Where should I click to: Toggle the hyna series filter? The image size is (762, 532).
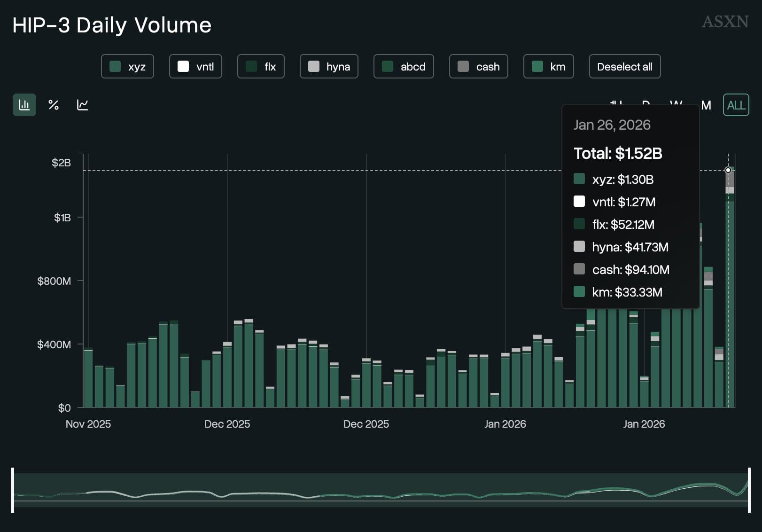point(329,67)
